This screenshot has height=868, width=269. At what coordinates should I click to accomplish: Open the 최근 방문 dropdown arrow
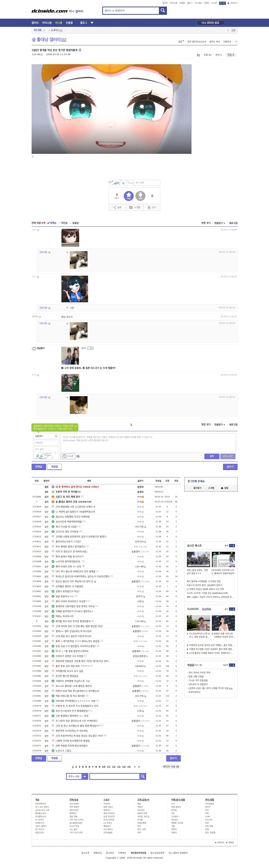[x=44, y=30]
